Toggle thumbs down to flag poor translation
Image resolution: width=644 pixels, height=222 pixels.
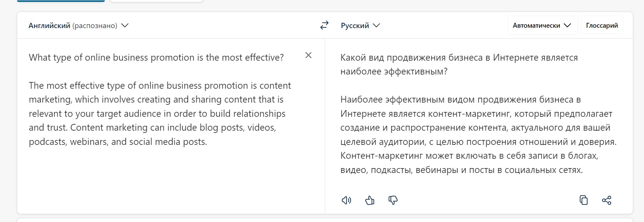(393, 200)
